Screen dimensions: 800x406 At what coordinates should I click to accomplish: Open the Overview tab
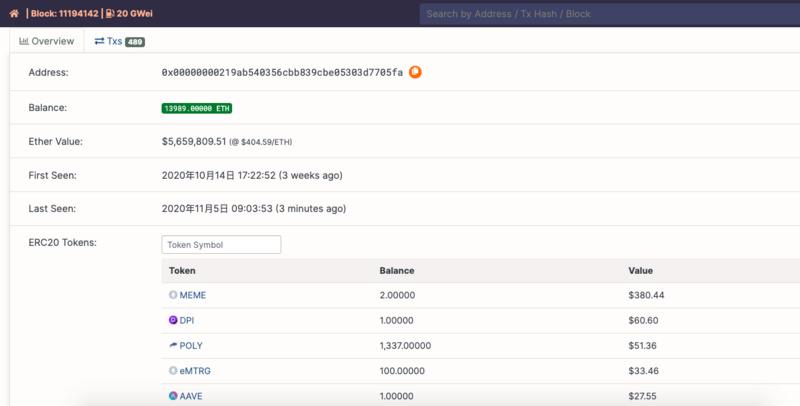pos(46,41)
